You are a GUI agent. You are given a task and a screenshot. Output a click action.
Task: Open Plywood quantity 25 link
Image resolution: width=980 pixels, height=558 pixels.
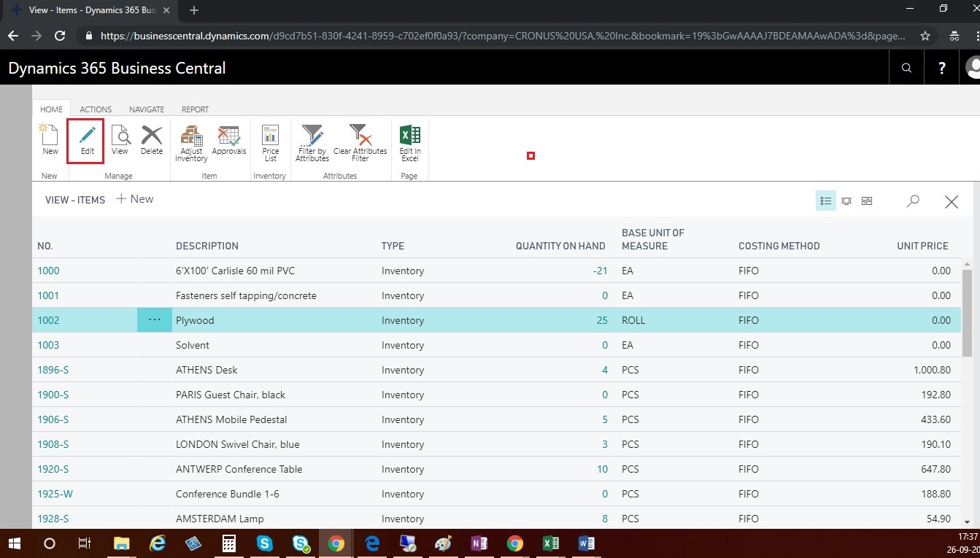(602, 320)
